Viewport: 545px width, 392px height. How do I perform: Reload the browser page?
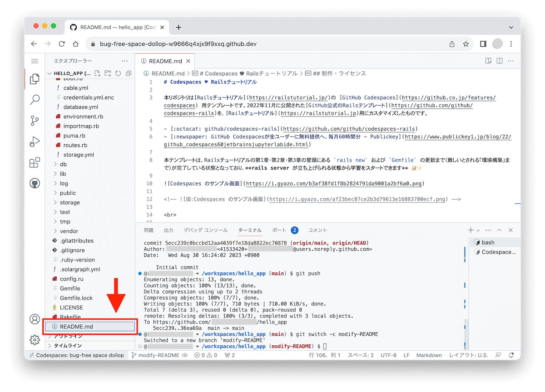(x=62, y=44)
